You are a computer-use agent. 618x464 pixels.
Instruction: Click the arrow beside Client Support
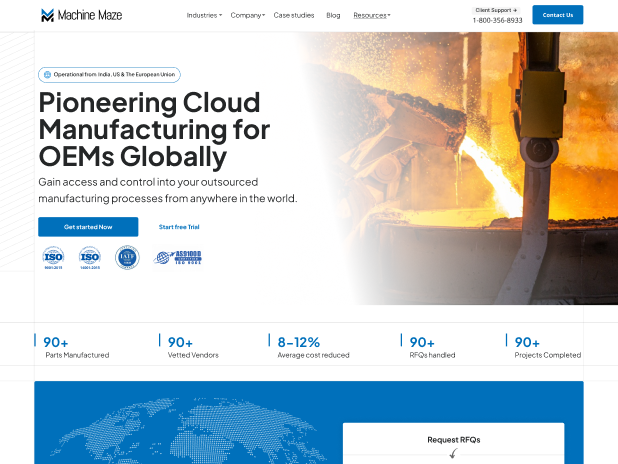click(516, 10)
